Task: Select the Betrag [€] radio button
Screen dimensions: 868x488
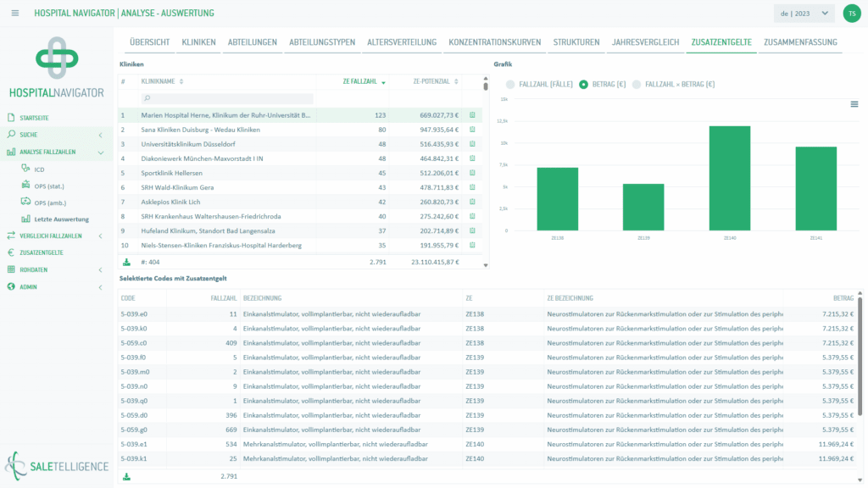Action: pos(583,84)
